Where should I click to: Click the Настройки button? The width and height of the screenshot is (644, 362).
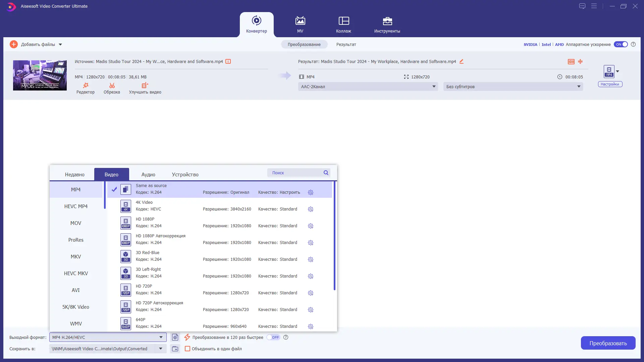pos(610,84)
